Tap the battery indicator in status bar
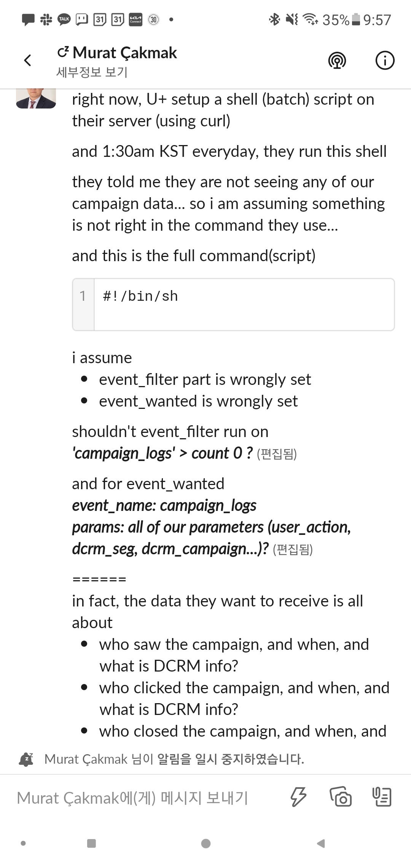411x868 pixels. (x=356, y=19)
